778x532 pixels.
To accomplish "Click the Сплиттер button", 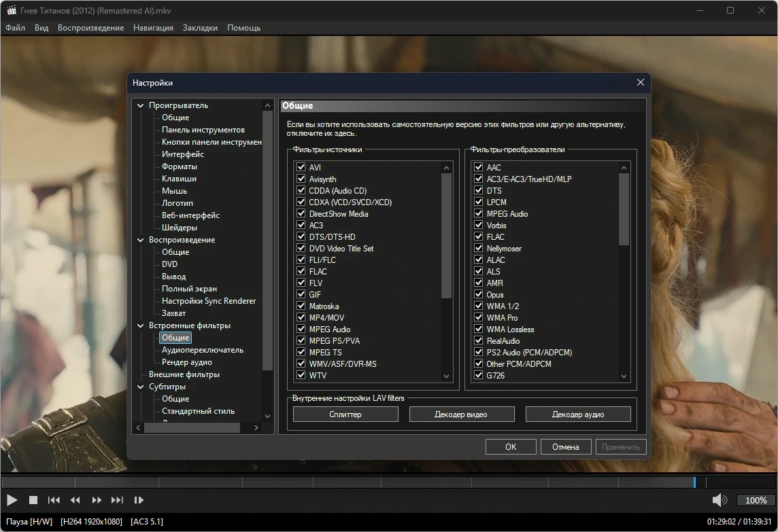I will pos(345,414).
